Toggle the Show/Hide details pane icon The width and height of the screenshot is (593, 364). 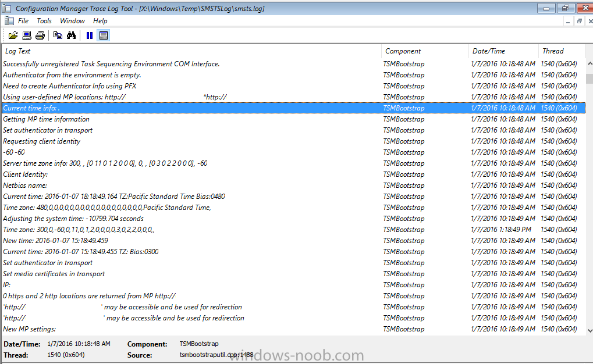pos(104,35)
